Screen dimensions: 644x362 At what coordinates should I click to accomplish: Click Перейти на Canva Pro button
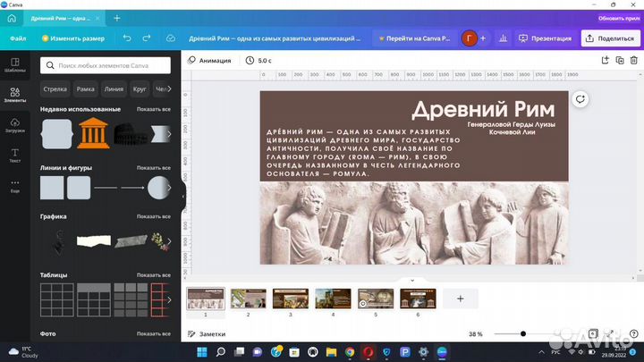pos(415,38)
